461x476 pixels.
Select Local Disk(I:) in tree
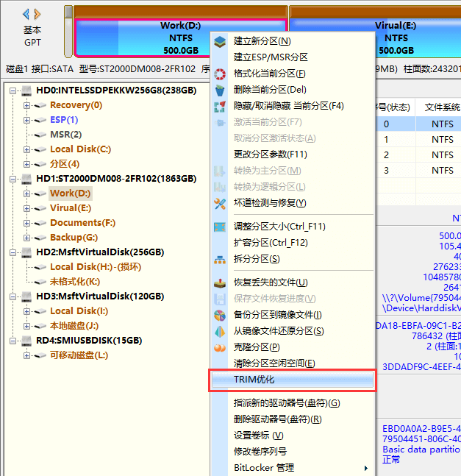click(79, 311)
